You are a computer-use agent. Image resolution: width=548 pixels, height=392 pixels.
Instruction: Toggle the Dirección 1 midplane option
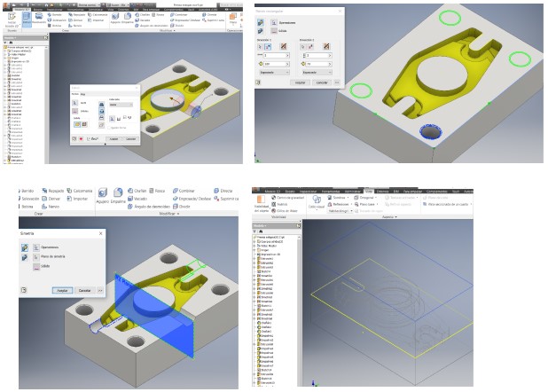(284, 46)
